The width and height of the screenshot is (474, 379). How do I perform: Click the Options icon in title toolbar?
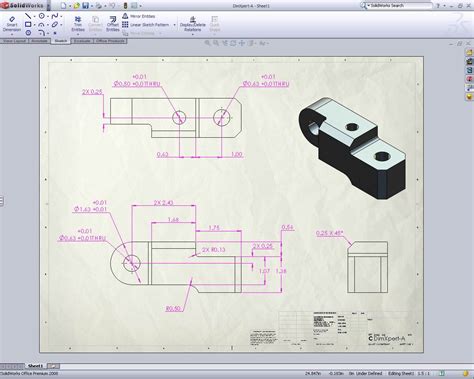click(134, 6)
